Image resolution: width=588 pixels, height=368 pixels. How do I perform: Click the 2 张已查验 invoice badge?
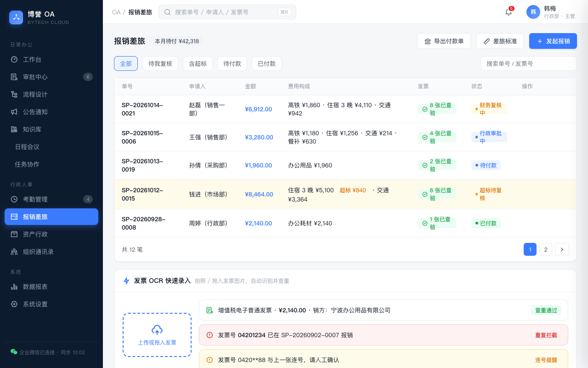(x=437, y=165)
